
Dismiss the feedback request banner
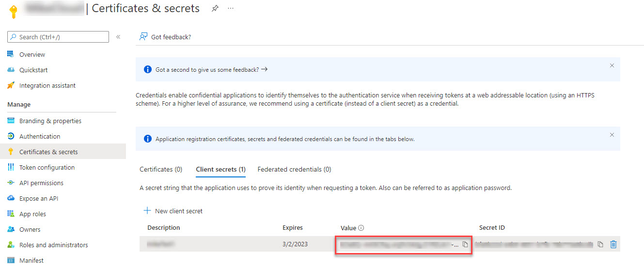pos(612,65)
